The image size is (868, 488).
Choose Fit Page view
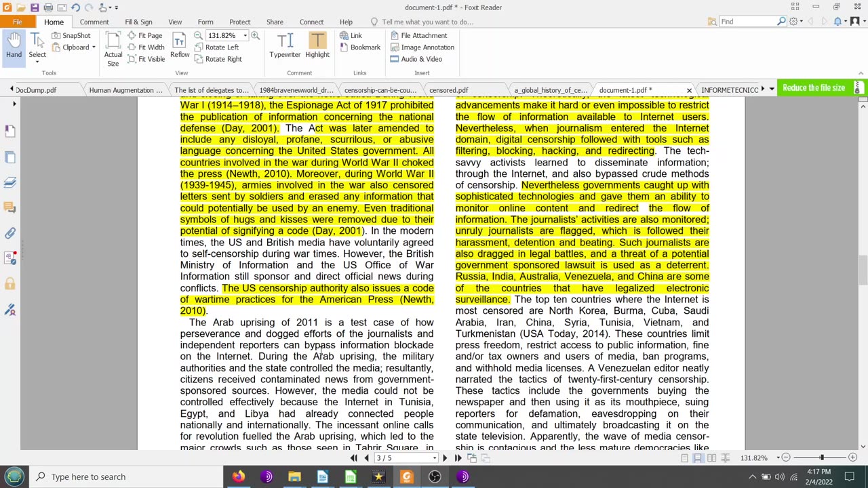pos(144,35)
